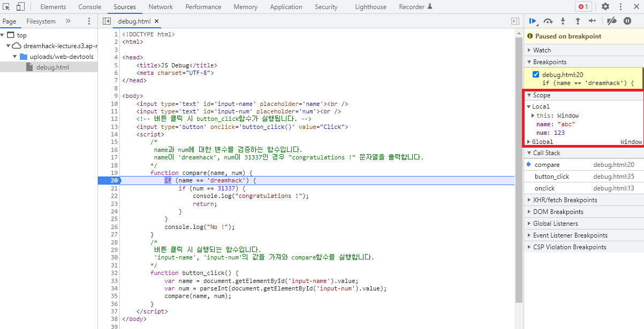
Task: Step out of current function
Action: pyautogui.click(x=578, y=21)
